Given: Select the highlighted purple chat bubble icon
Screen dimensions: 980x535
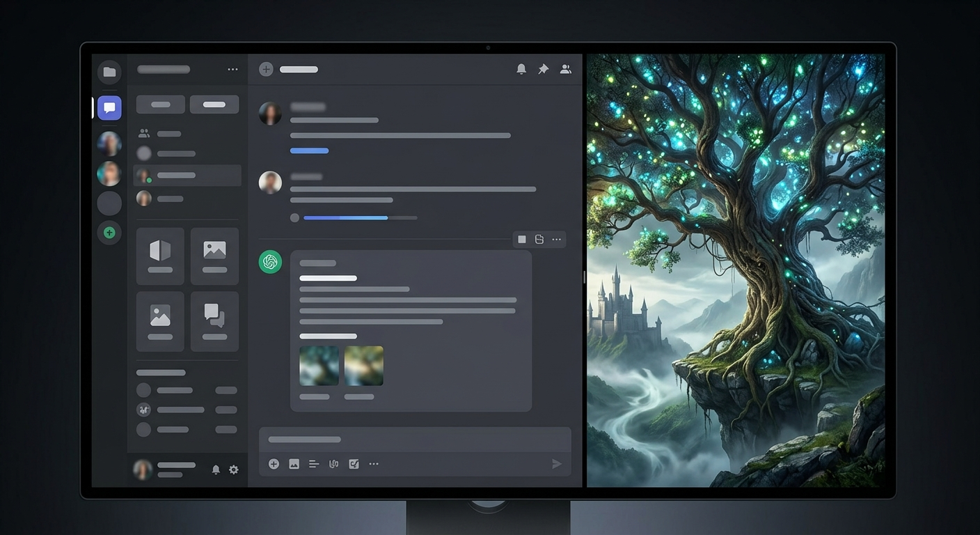Looking at the screenshot, I should click(109, 108).
